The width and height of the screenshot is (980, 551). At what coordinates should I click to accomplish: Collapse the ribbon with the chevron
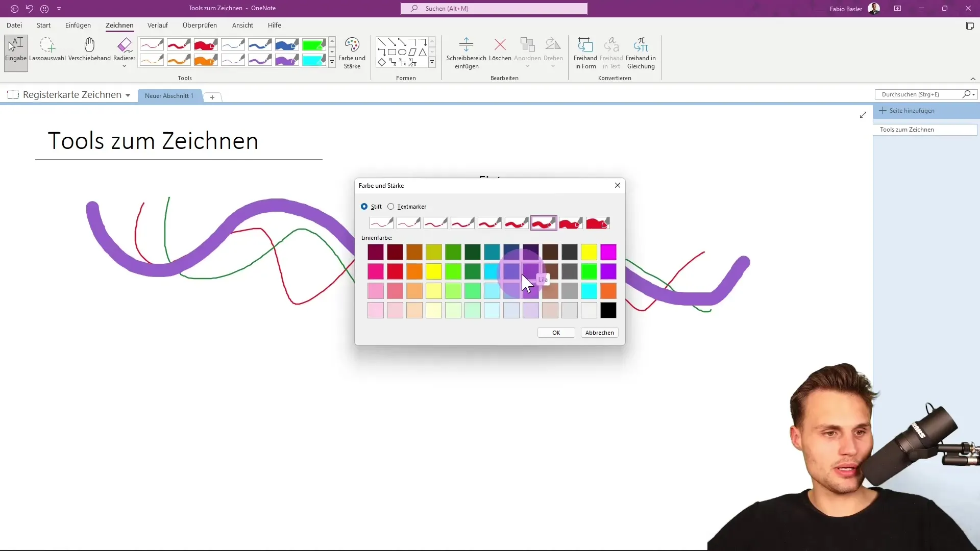pos(973,79)
